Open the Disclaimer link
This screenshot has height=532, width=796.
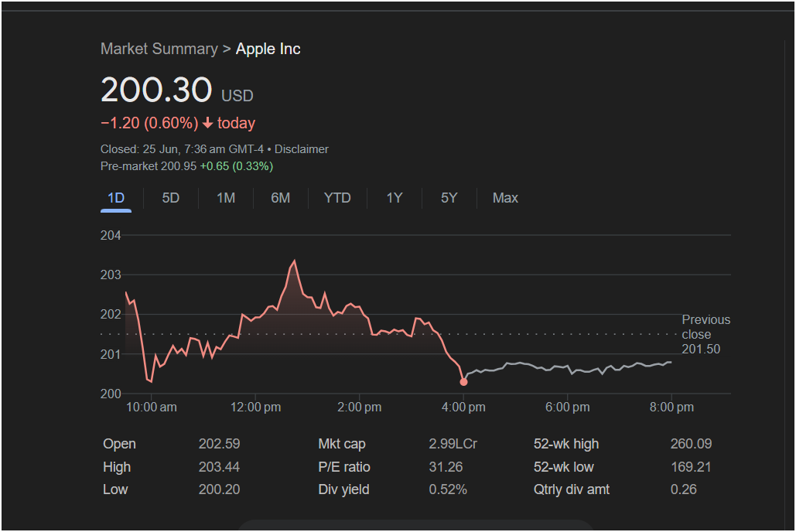pyautogui.click(x=302, y=149)
